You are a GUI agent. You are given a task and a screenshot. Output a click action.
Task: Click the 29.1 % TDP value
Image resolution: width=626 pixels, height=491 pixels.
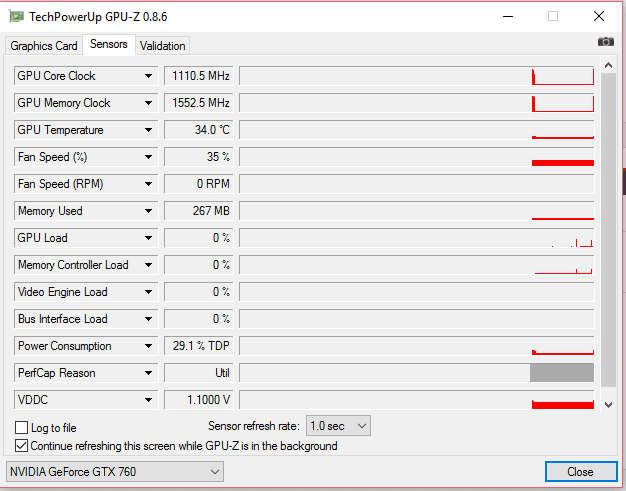tap(198, 346)
